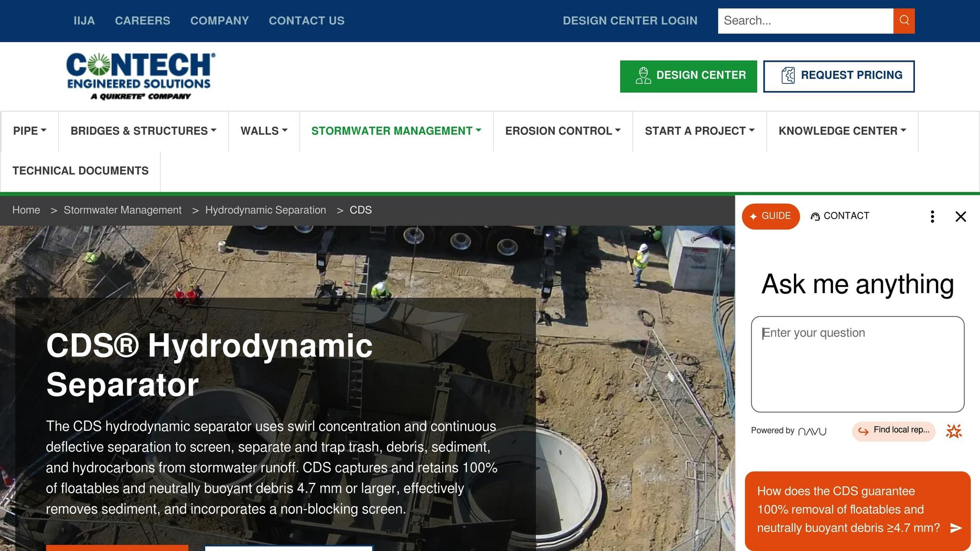The width and height of the screenshot is (980, 551).
Task: Open the STORMWATER MANAGEMENT menu
Action: (x=396, y=130)
